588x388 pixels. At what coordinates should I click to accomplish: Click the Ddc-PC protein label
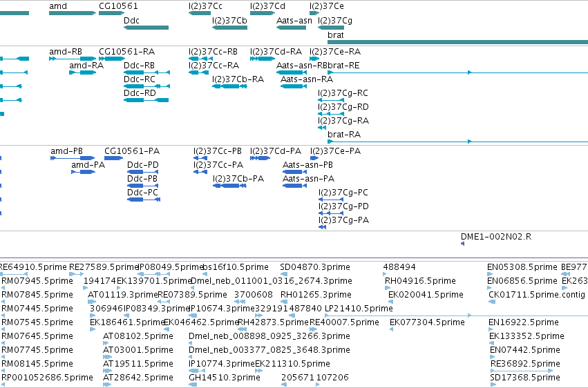142,193
